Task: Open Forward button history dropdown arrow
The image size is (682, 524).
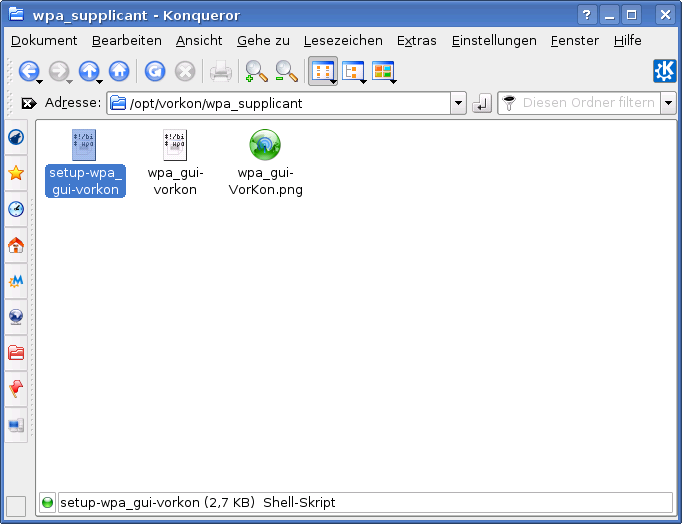Action: 70,82
